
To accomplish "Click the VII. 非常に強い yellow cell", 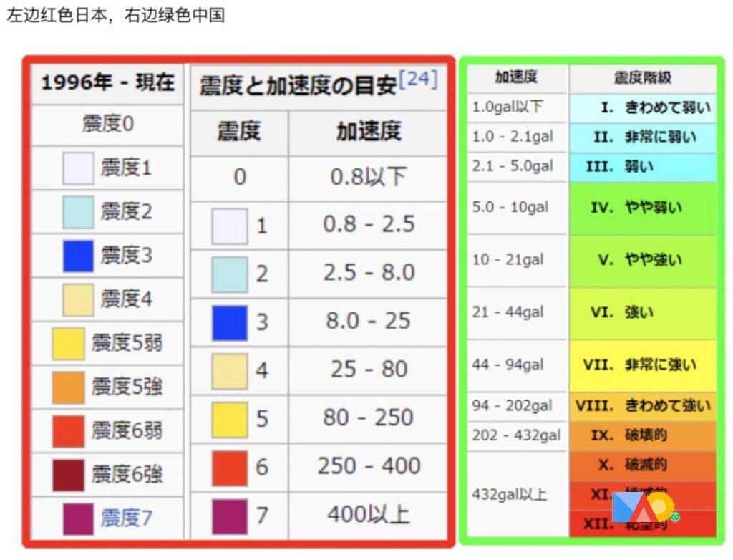I will click(x=643, y=365).
